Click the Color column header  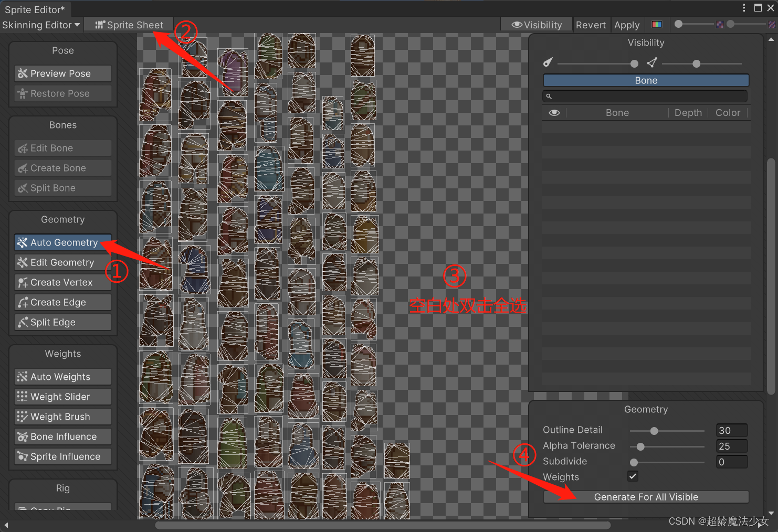click(x=728, y=113)
